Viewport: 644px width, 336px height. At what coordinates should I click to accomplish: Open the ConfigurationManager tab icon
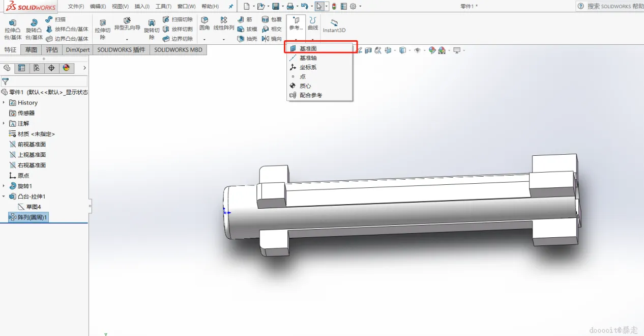click(x=36, y=68)
